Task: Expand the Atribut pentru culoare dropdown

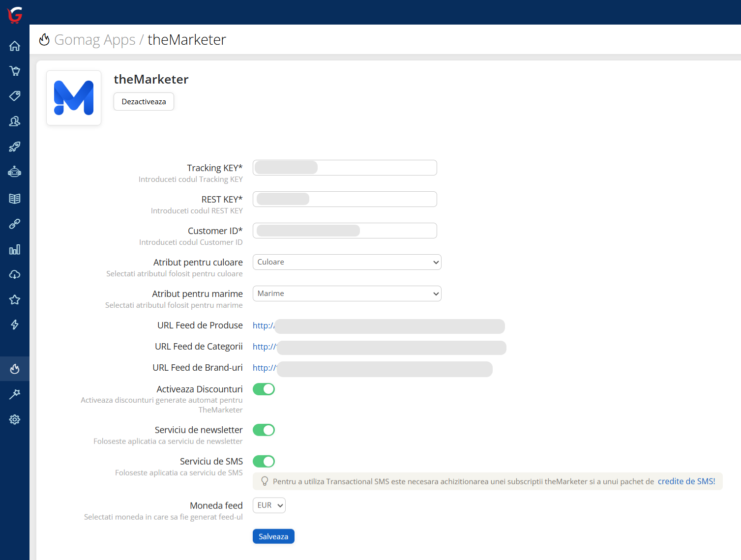Action: (347, 262)
